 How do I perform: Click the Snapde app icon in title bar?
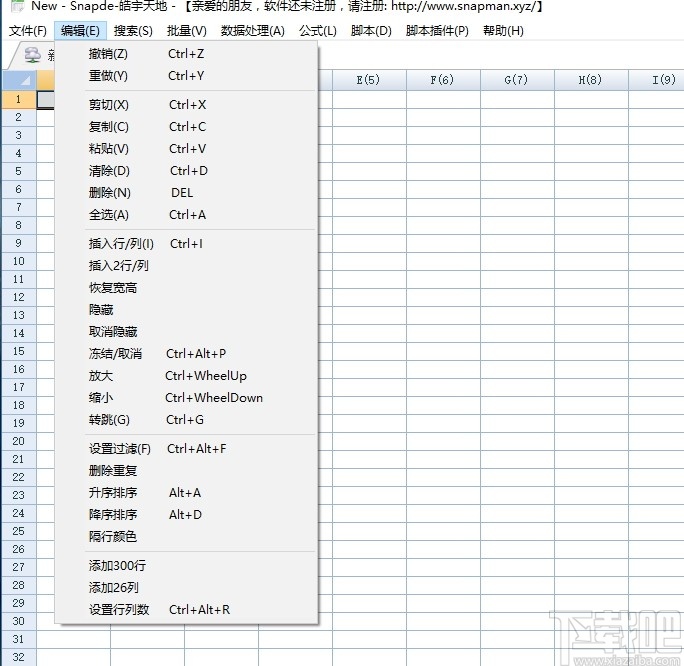[17, 6]
